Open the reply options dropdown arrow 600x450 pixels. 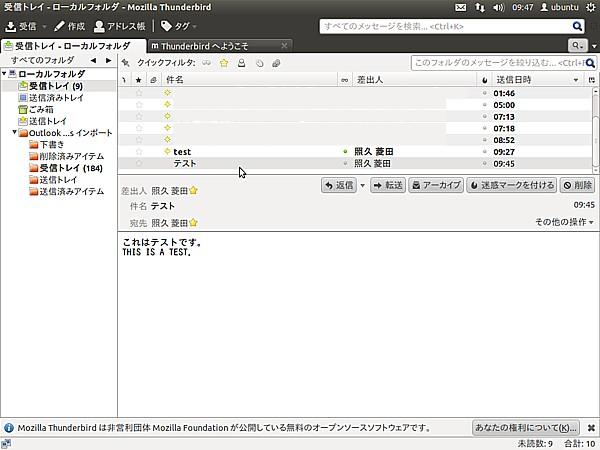[x=362, y=186]
